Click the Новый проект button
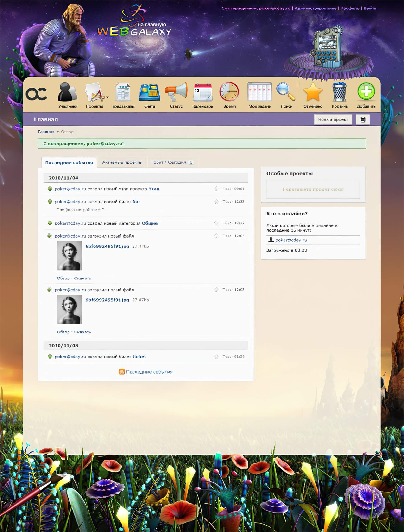Image resolution: width=404 pixels, height=532 pixels. 333,120
